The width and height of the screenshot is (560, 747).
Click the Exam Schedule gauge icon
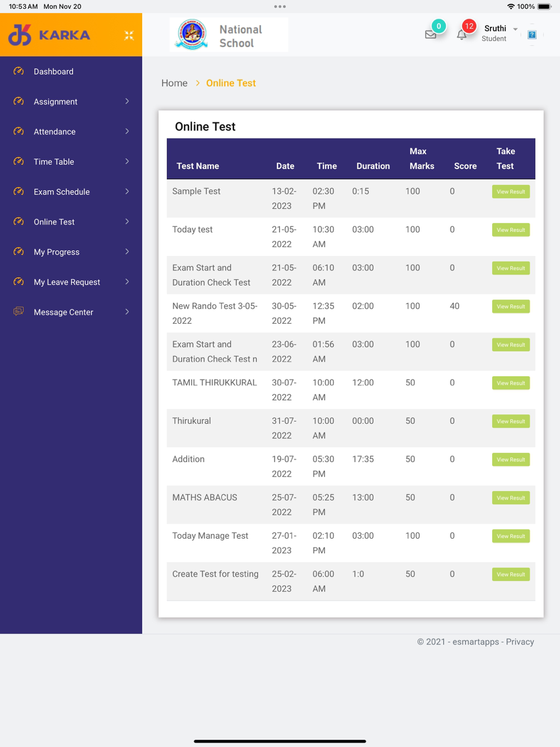[x=18, y=192]
